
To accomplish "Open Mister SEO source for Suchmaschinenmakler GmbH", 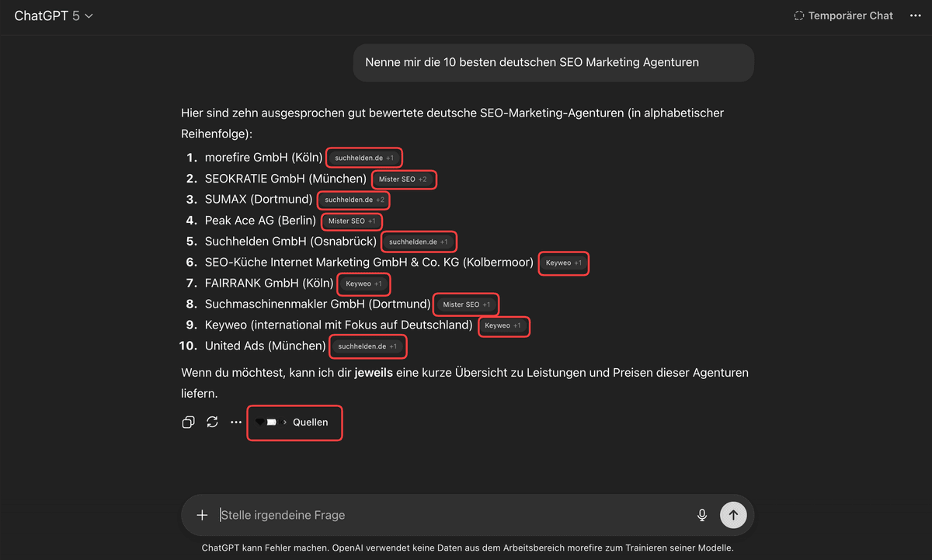I will (x=466, y=304).
